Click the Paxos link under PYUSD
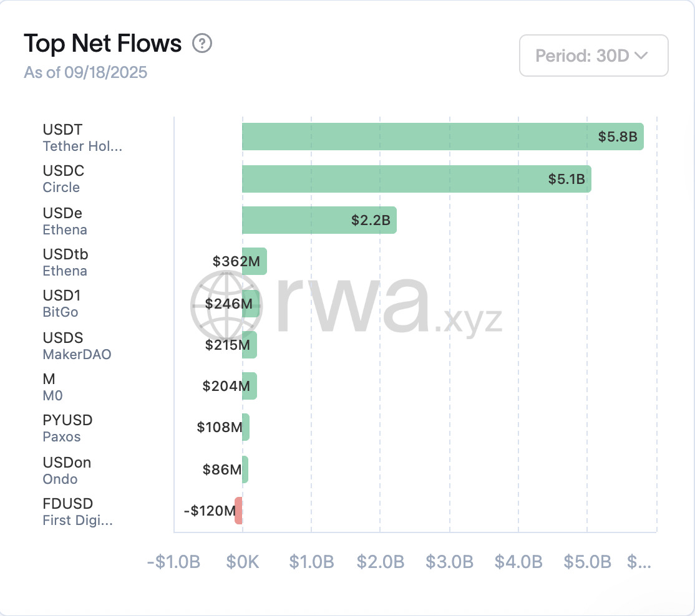 tap(60, 436)
